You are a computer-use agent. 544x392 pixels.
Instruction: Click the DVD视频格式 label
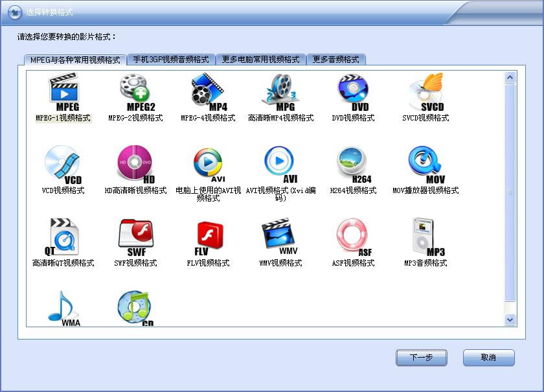pyautogui.click(x=353, y=118)
